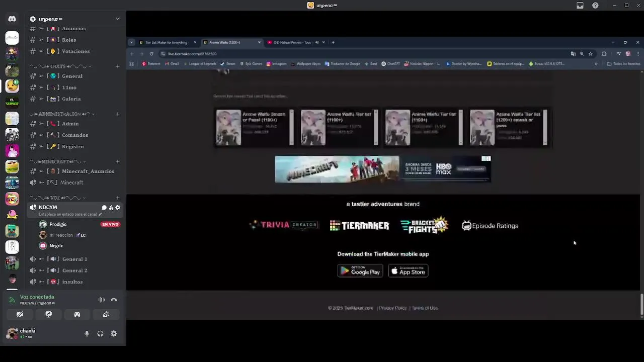Disconnect from voice with hang-up icon
The image size is (644, 362).
coord(114,300)
